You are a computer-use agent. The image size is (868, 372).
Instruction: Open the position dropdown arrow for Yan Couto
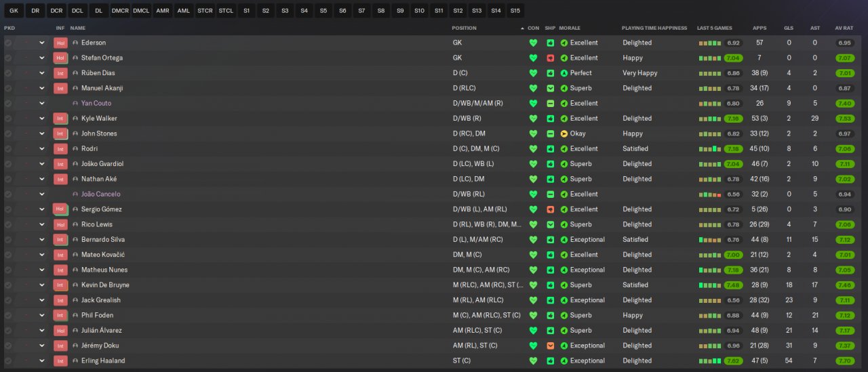(42, 103)
